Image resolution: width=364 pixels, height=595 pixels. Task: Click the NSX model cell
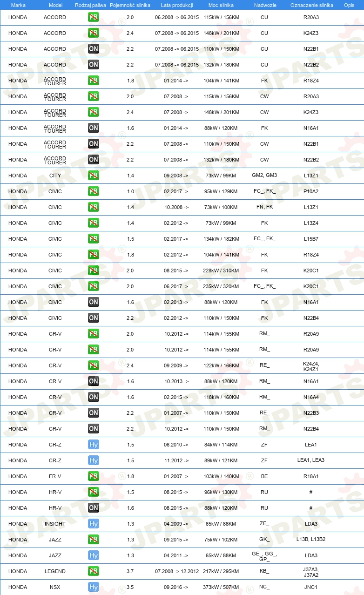[x=55, y=587]
